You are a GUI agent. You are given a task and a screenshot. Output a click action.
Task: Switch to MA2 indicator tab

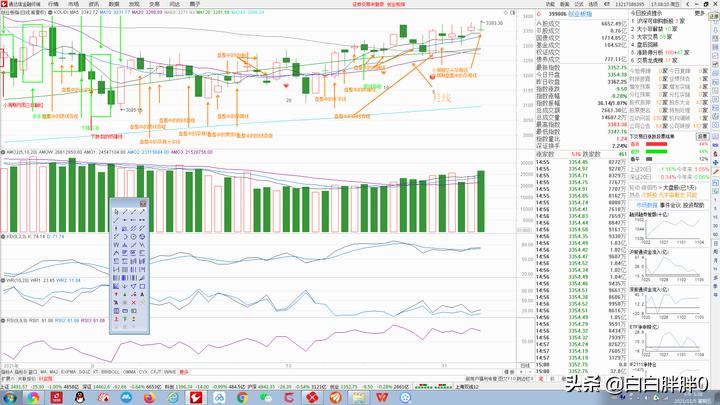click(54, 372)
